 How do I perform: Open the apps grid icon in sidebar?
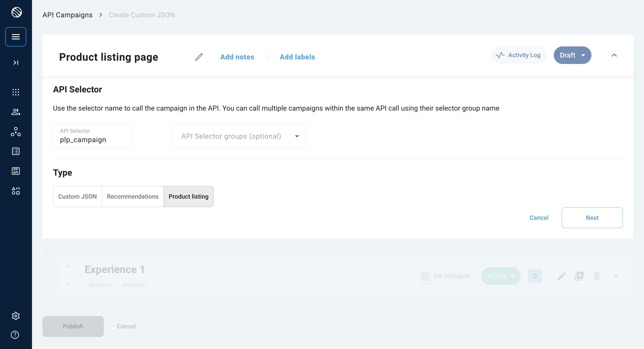click(16, 92)
